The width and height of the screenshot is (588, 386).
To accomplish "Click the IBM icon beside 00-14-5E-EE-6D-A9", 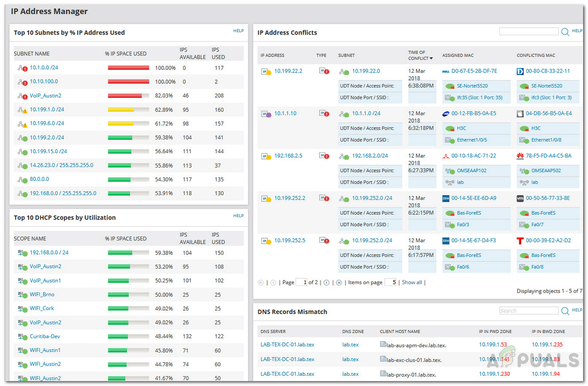I will (x=445, y=198).
